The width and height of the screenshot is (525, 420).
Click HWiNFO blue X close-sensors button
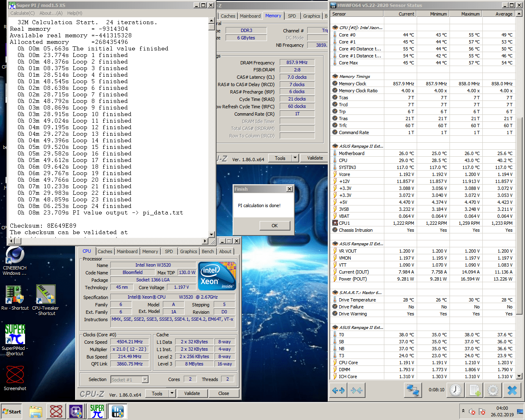(x=512, y=390)
